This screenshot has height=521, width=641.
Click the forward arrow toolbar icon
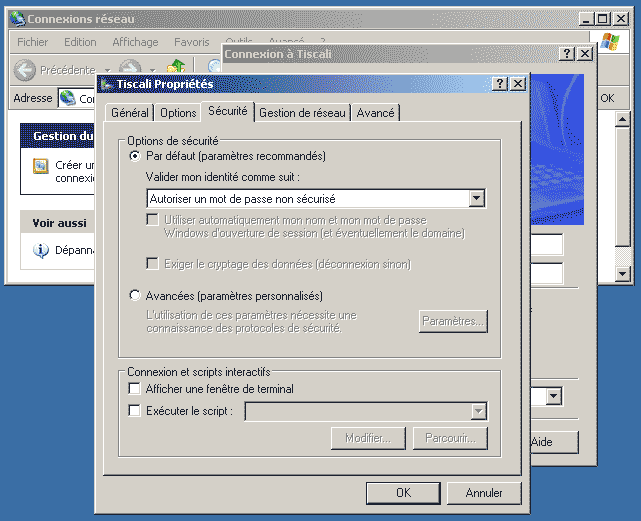click(x=130, y=68)
